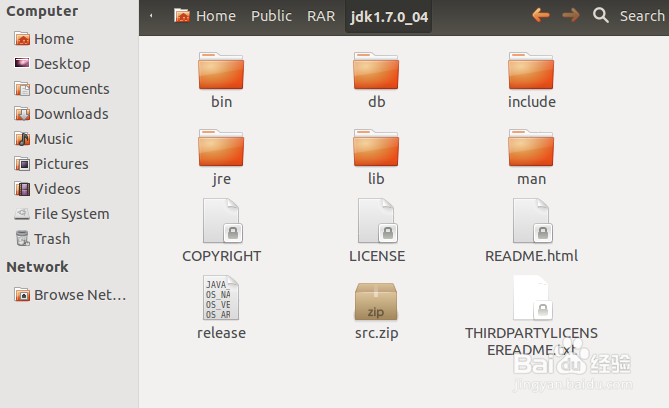
Task: Open Trash from the sidebar label
Action: tap(52, 239)
